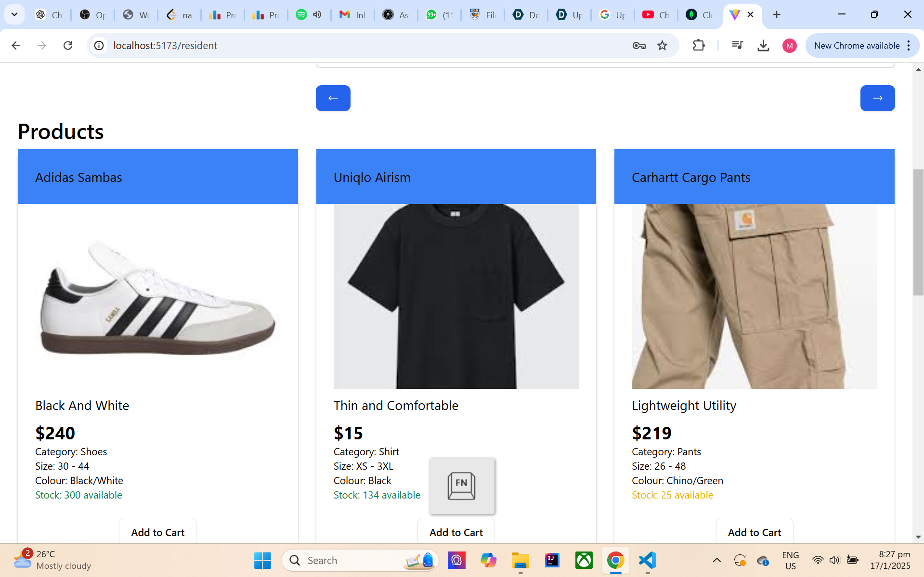This screenshot has height=577, width=924.
Task: Open the Carhartt Cargo Pants image
Action: pos(755,296)
